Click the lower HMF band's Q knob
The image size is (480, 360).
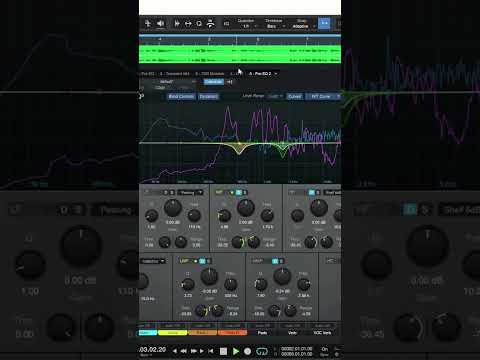261,284
